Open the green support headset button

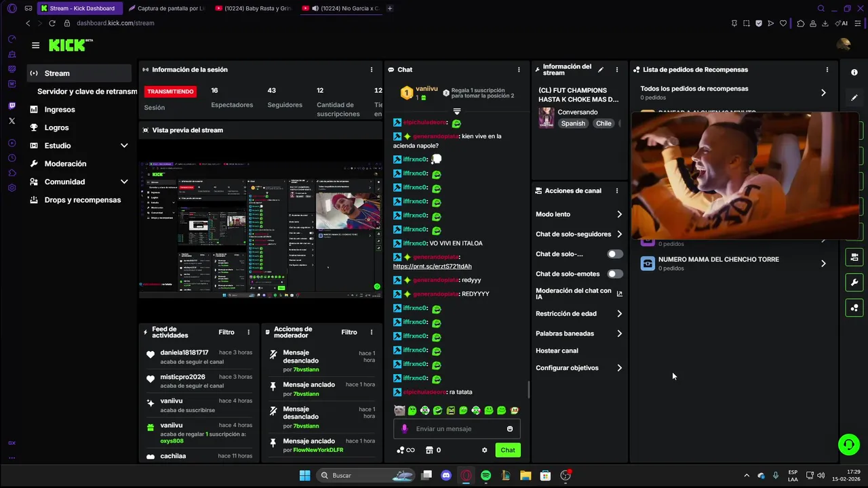(848, 445)
